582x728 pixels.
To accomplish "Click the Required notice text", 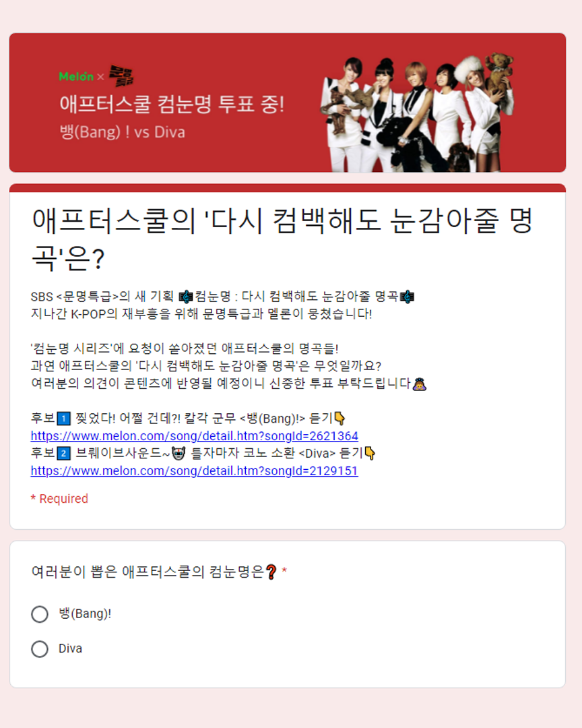I will [59, 499].
